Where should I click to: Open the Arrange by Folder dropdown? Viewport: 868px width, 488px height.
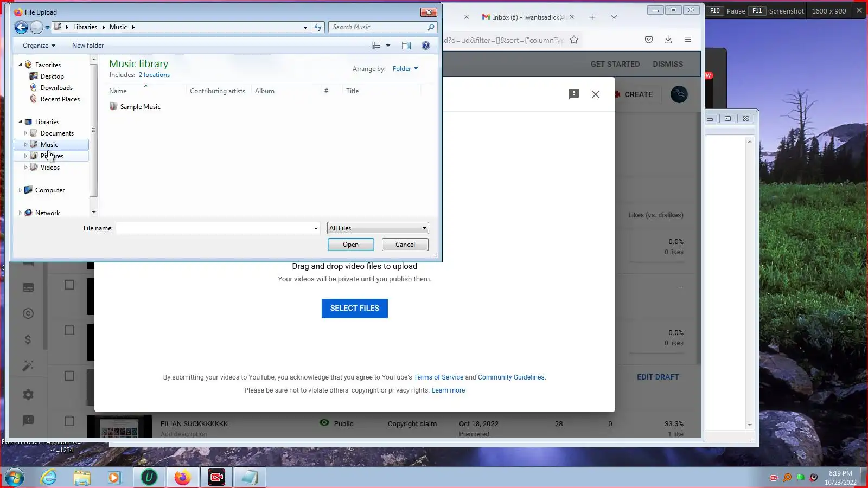405,69
